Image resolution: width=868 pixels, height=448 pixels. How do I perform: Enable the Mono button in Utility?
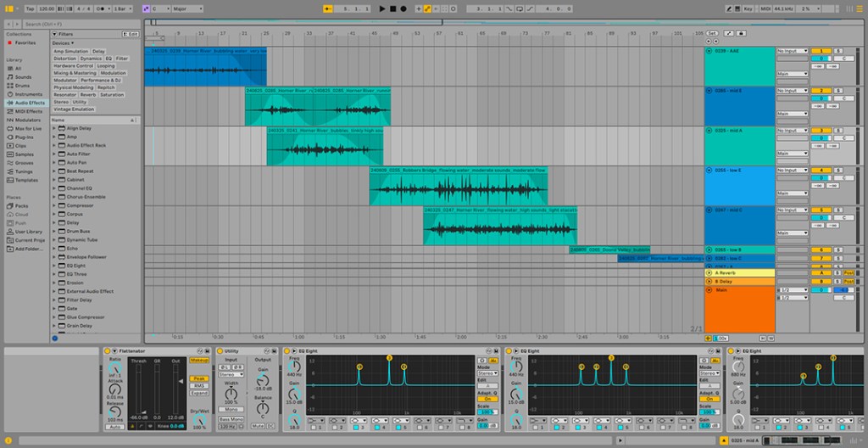[229, 409]
